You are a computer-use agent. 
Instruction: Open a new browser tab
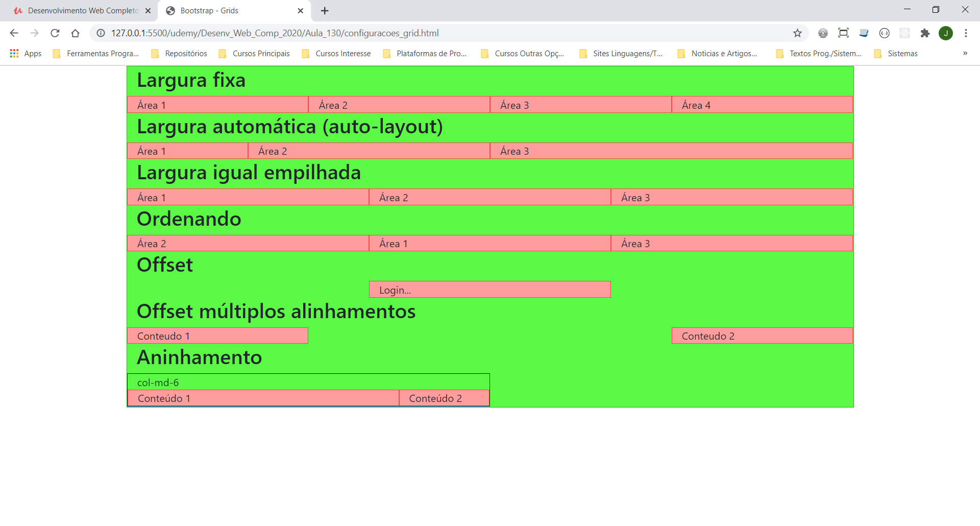tap(325, 11)
